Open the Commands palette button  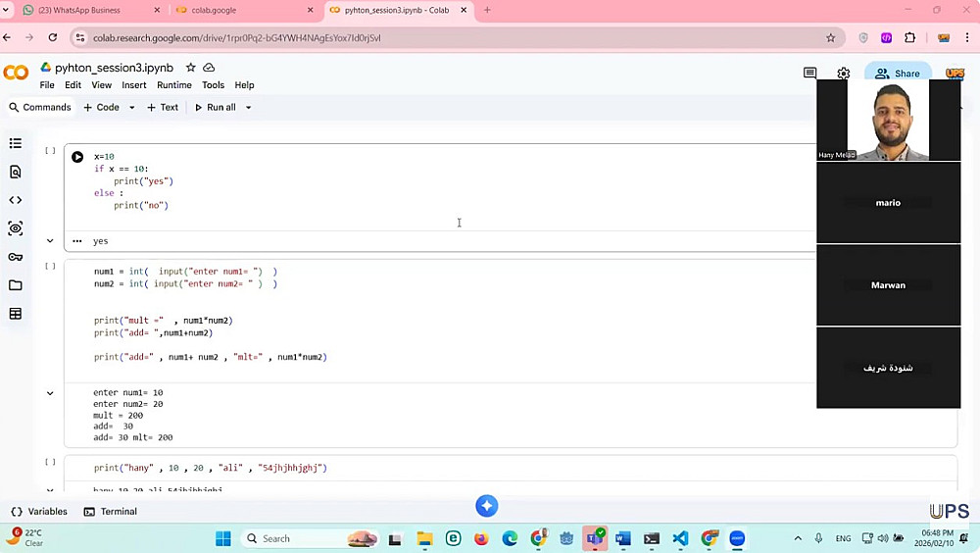pos(40,108)
